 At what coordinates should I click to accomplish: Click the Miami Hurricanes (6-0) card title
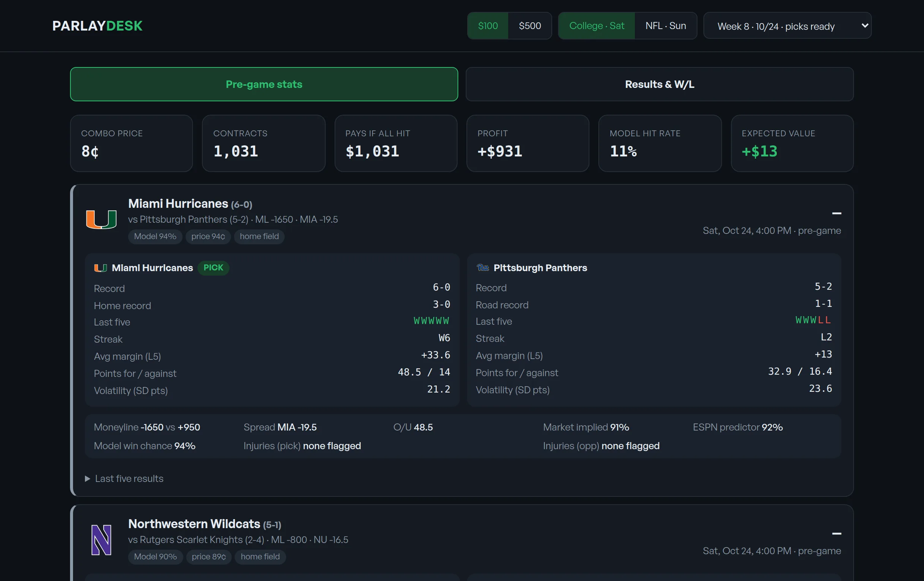tap(190, 204)
